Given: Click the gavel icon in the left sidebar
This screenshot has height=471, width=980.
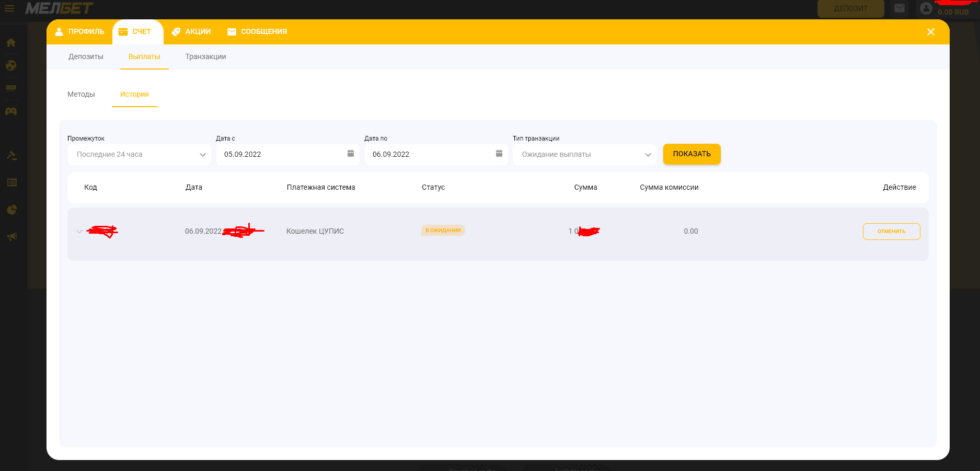Looking at the screenshot, I should point(11,155).
